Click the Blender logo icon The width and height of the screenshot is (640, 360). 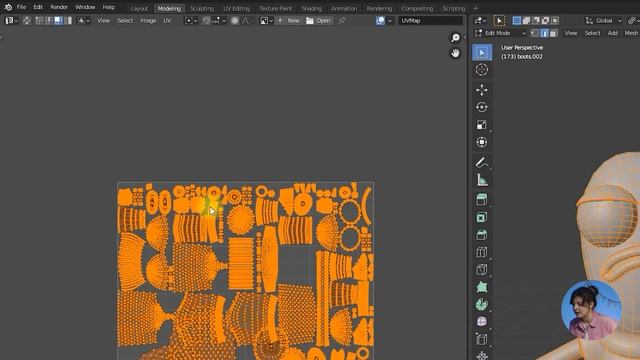pos(8,7)
